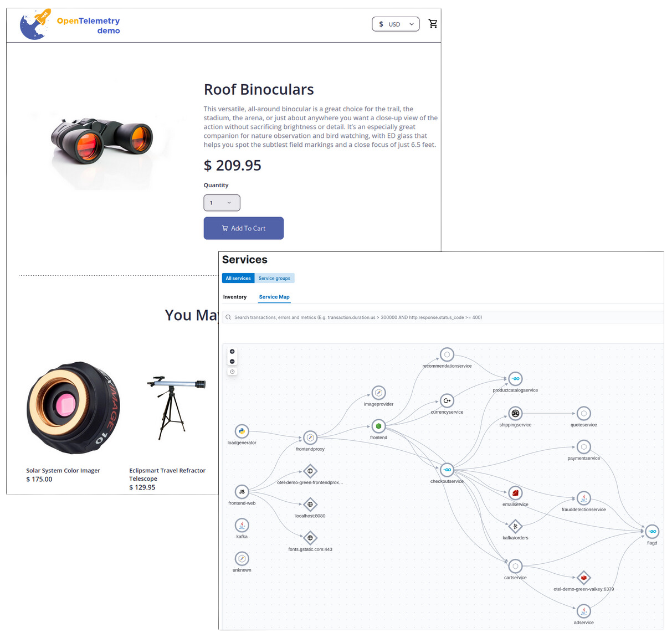
Task: Click the $ 175.00 price
Action: pos(39,479)
